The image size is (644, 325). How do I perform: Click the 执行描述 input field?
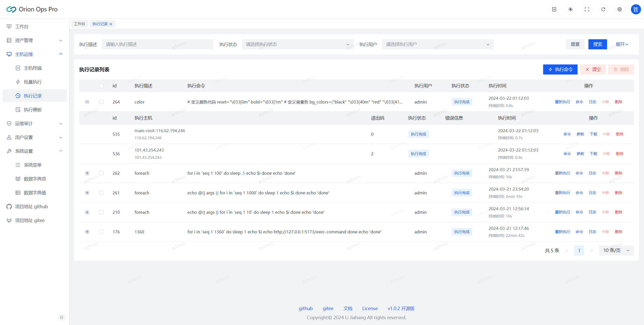click(157, 44)
